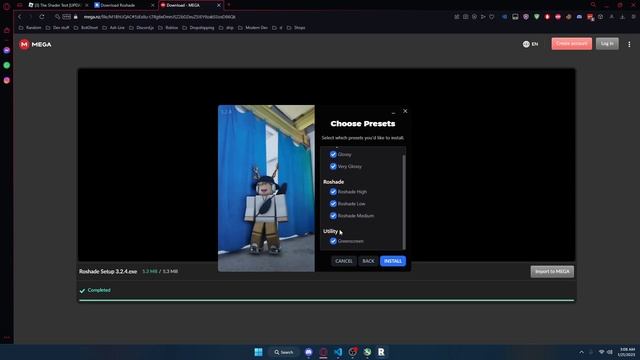This screenshot has height=360, width=640.
Task: Open the Random bookmarks folder
Action: coord(30,28)
